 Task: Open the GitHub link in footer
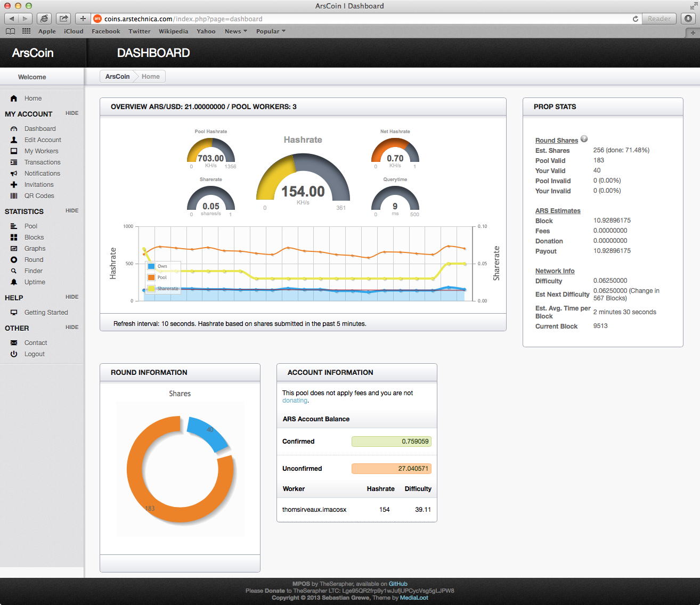398,584
